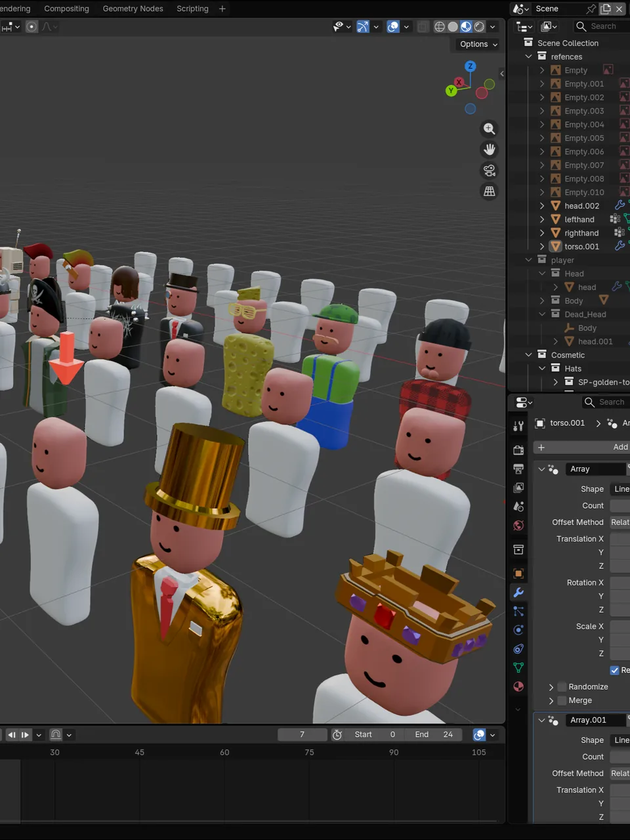Open the Scene properties tab
Viewport: 630px width, 840px height.
point(518,507)
